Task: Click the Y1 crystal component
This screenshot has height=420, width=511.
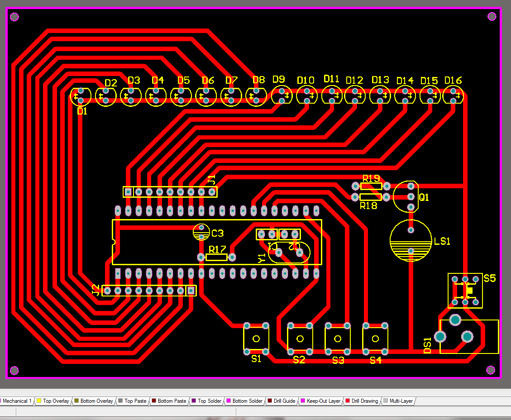Action: click(289, 252)
